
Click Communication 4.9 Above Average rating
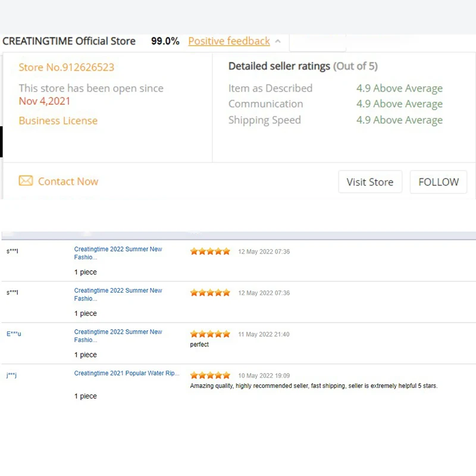399,104
